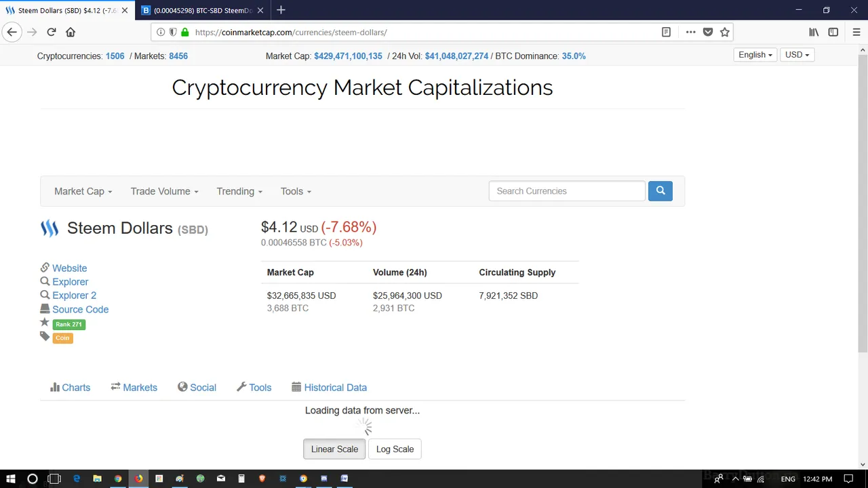This screenshot has width=868, height=488.
Task: Click the Cryptocurrencies count 1506
Action: pyautogui.click(x=115, y=56)
